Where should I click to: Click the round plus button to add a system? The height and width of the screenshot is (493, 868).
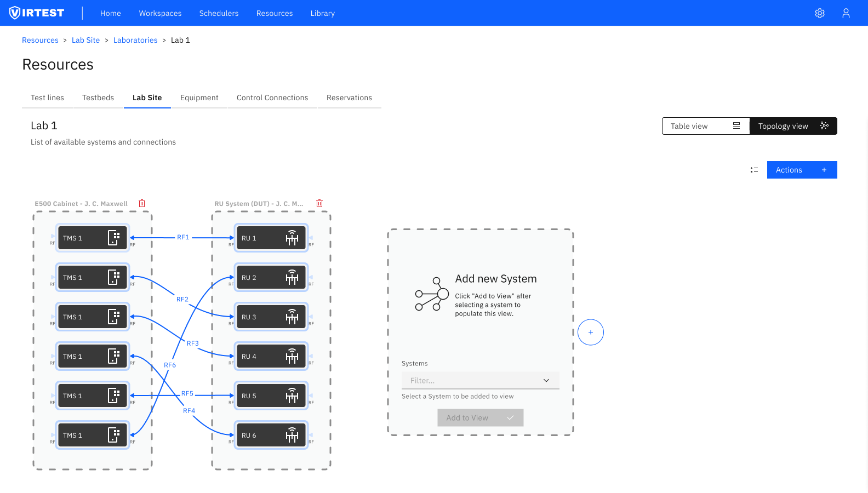(590, 333)
